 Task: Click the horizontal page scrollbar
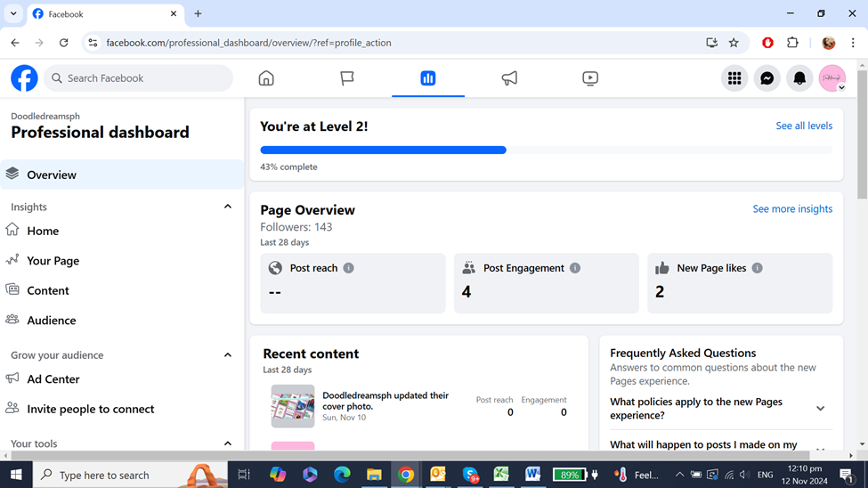410,455
